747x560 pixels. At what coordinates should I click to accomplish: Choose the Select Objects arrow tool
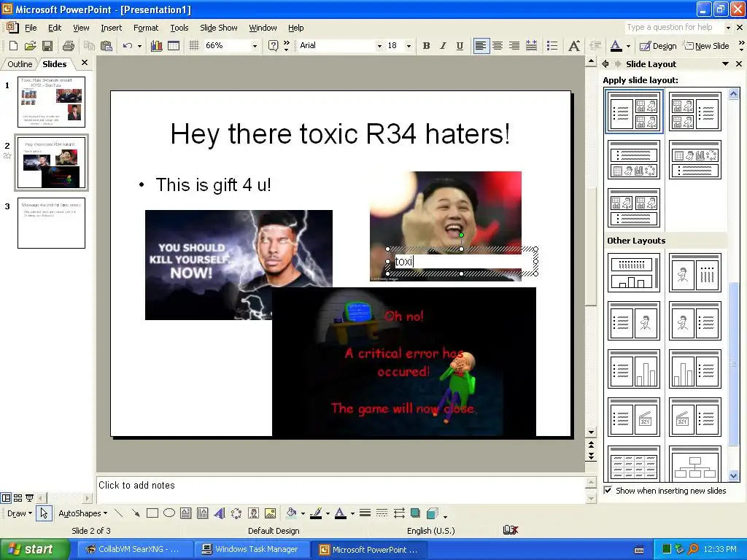pos(44,513)
